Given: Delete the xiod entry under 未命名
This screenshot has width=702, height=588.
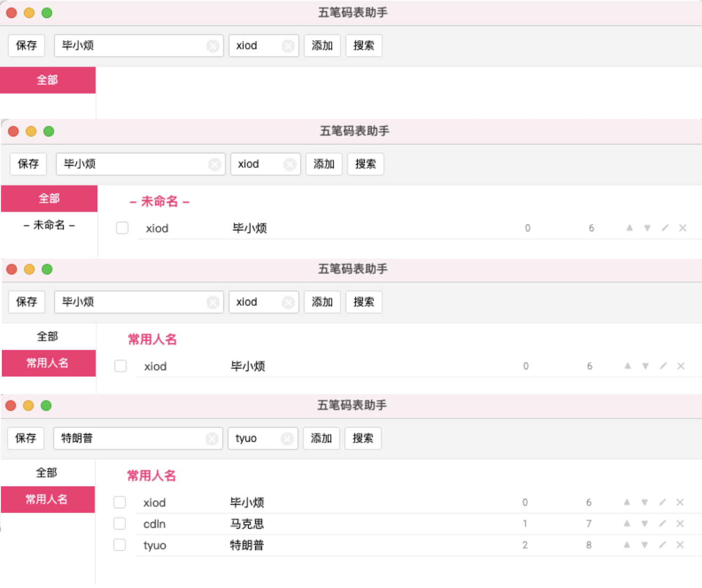Looking at the screenshot, I should point(683,228).
